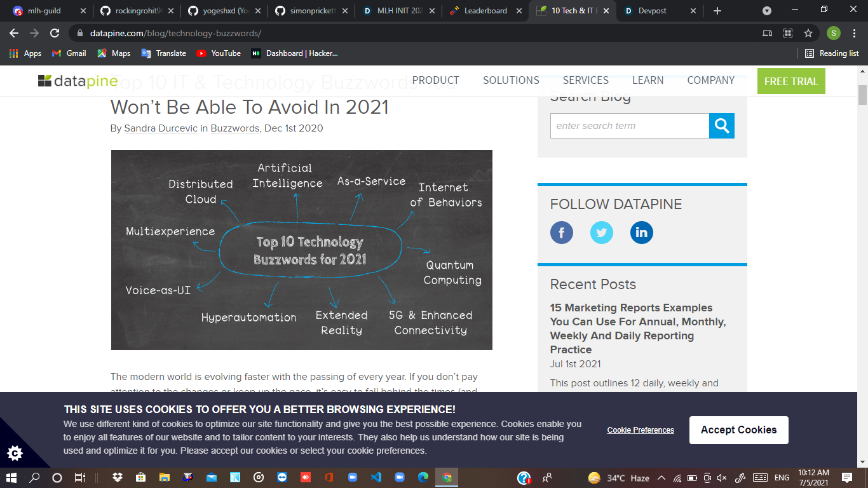This screenshot has width=868, height=488.
Task: Expand the SOLUTIONS navigation menu
Action: pyautogui.click(x=511, y=80)
